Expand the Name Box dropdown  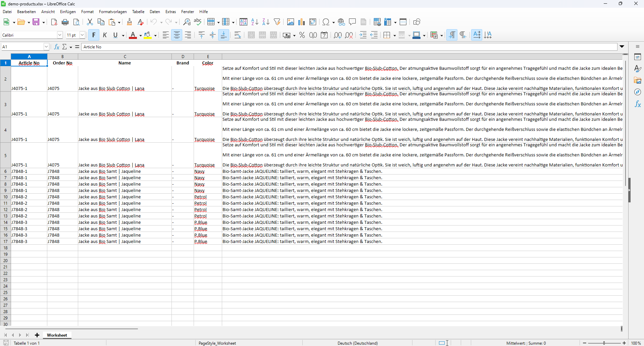coord(46,47)
